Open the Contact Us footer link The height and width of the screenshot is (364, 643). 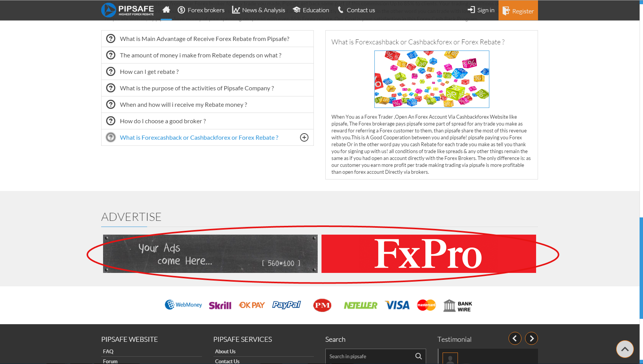point(227,361)
